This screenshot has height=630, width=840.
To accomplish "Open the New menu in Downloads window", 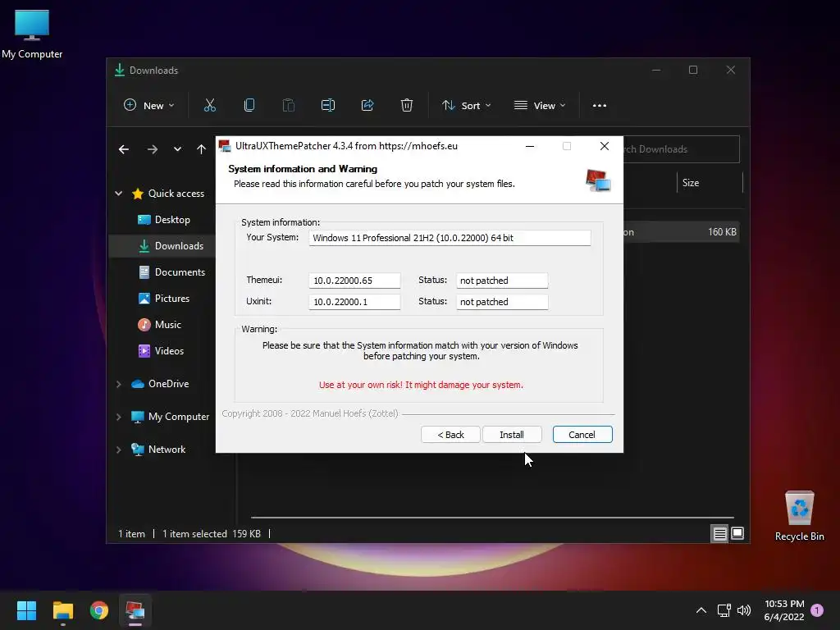I will 149,106.
